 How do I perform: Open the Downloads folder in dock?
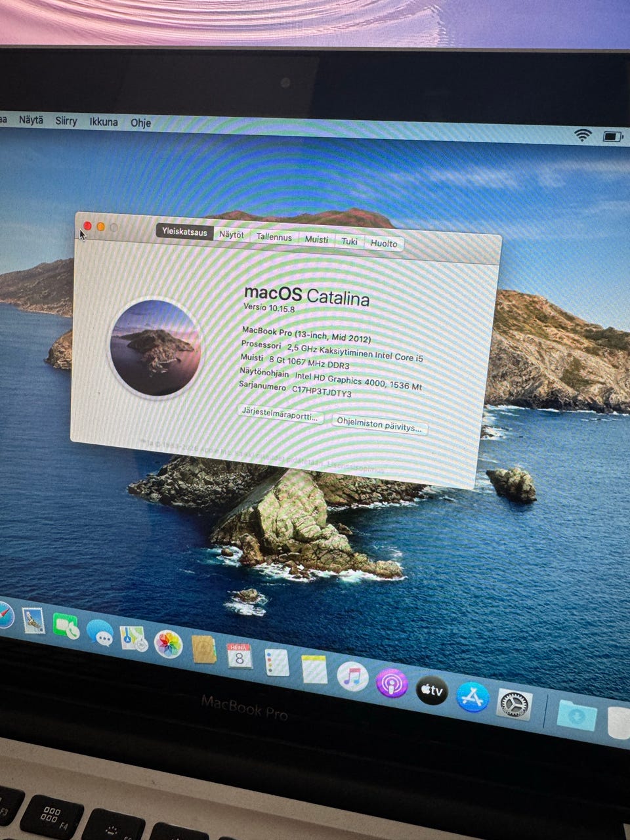[x=577, y=716]
